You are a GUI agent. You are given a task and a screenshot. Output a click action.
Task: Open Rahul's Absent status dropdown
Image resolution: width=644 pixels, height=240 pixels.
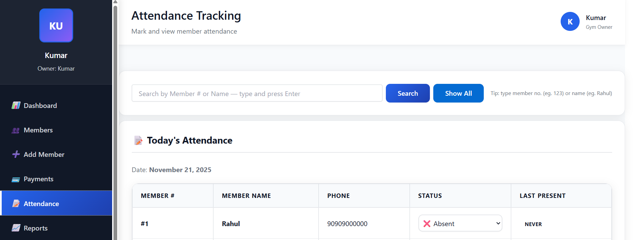pos(460,223)
